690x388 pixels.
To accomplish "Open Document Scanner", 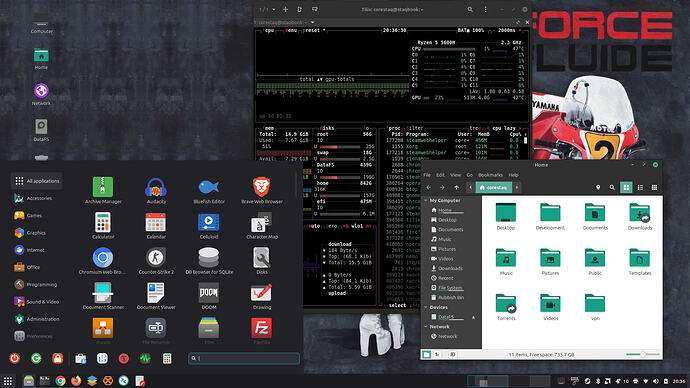I will click(x=103, y=296).
